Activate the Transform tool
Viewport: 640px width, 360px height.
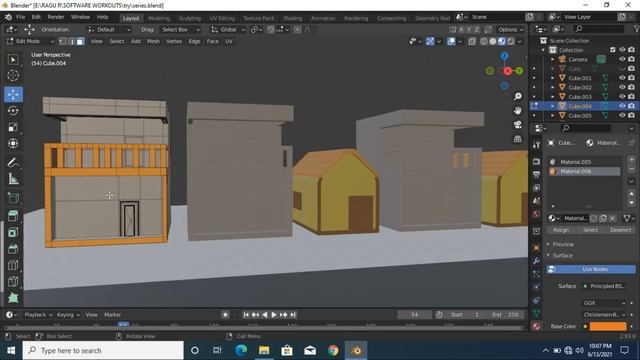13,143
